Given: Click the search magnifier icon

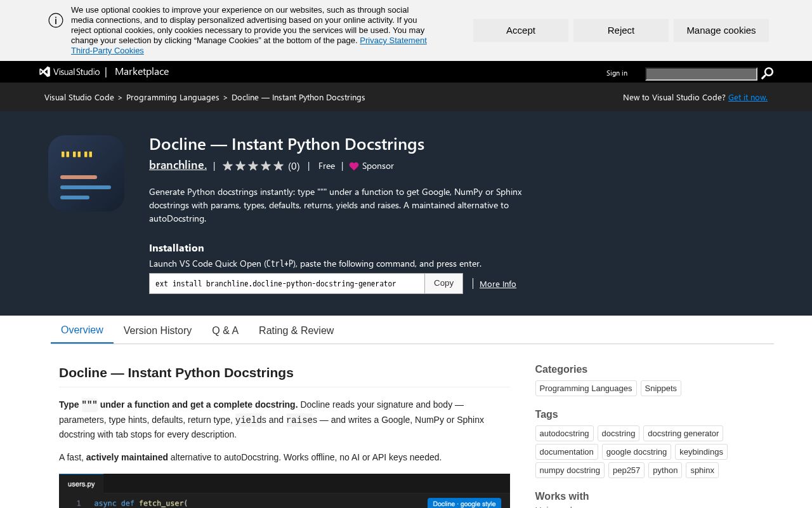Looking at the screenshot, I should 767,74.
